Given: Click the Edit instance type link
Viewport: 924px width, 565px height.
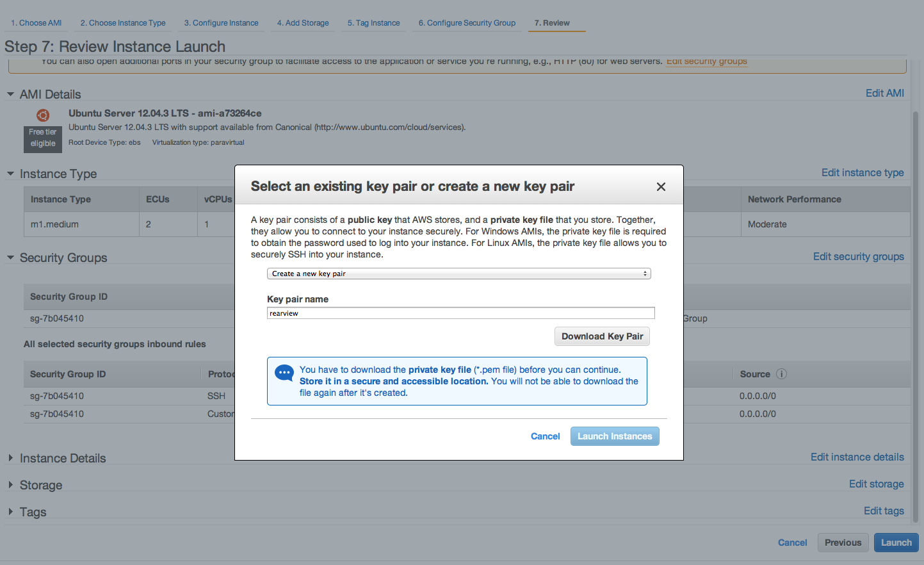Looking at the screenshot, I should (863, 172).
